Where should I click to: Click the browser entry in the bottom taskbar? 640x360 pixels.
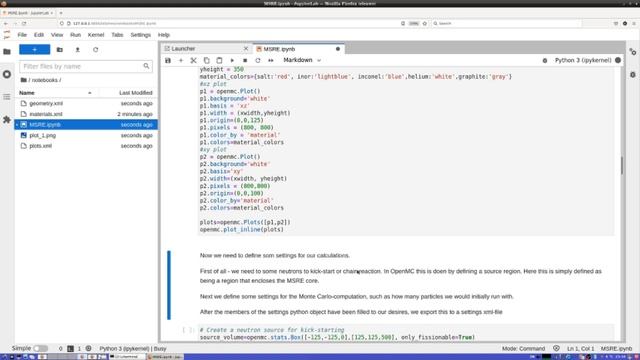165,357
